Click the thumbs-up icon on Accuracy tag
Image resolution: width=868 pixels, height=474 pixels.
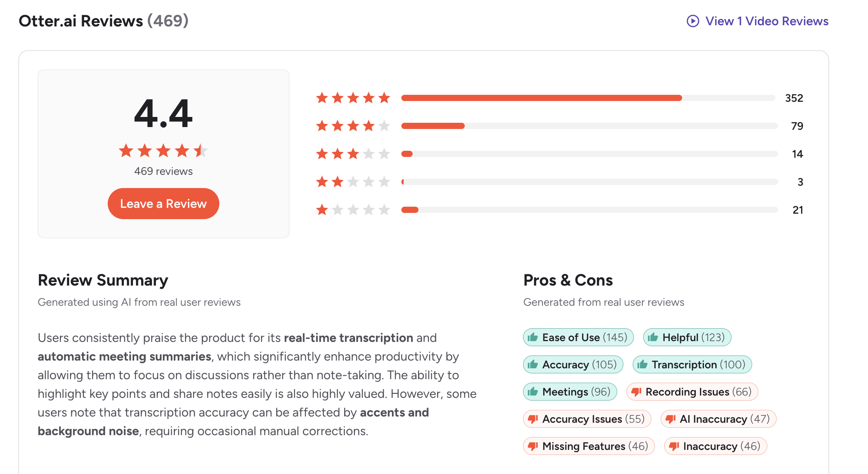[x=533, y=364]
